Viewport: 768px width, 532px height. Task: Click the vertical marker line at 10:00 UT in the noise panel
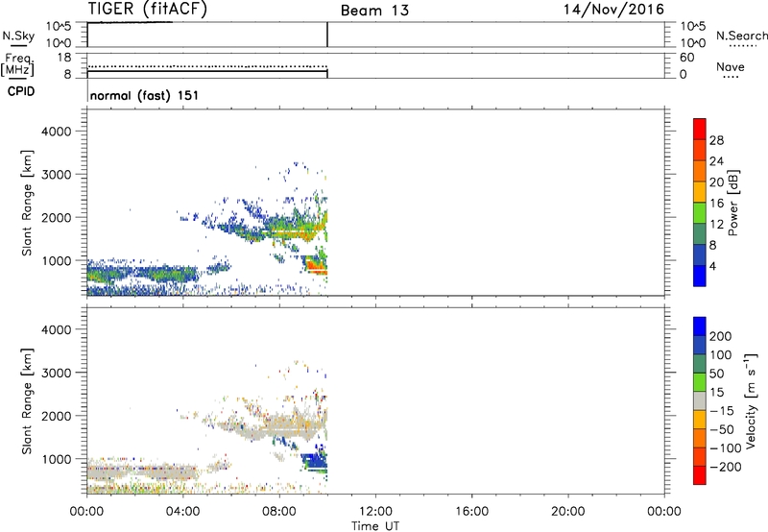(327, 35)
